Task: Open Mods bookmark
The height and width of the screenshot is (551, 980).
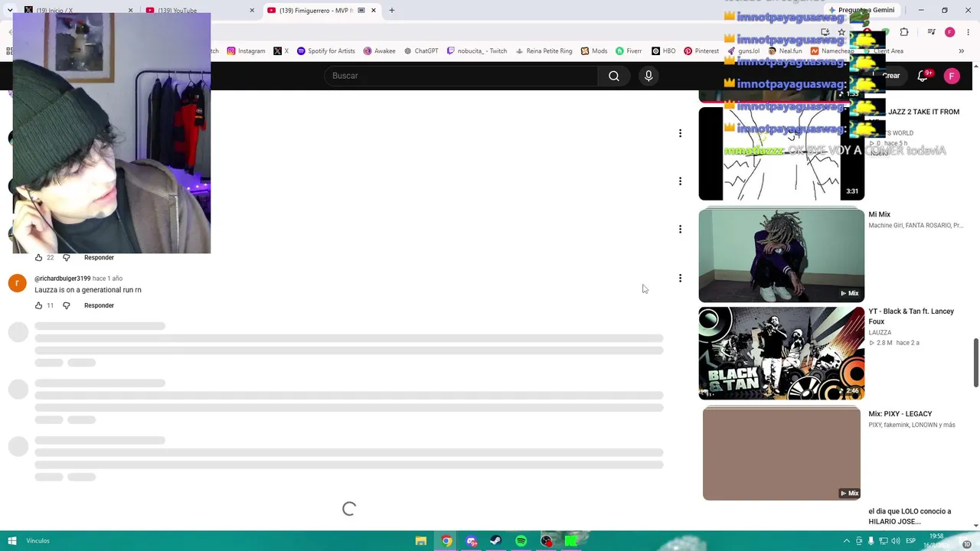Action: coord(594,51)
